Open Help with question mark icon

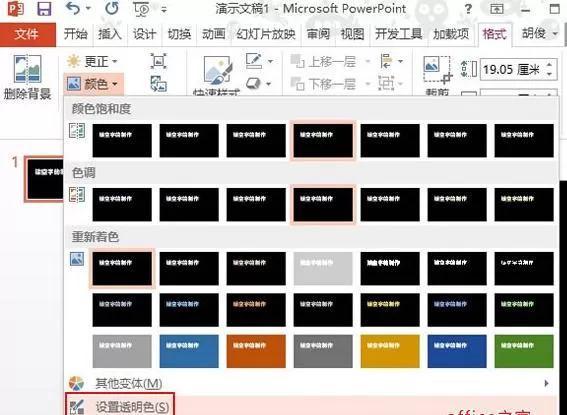(x=468, y=9)
